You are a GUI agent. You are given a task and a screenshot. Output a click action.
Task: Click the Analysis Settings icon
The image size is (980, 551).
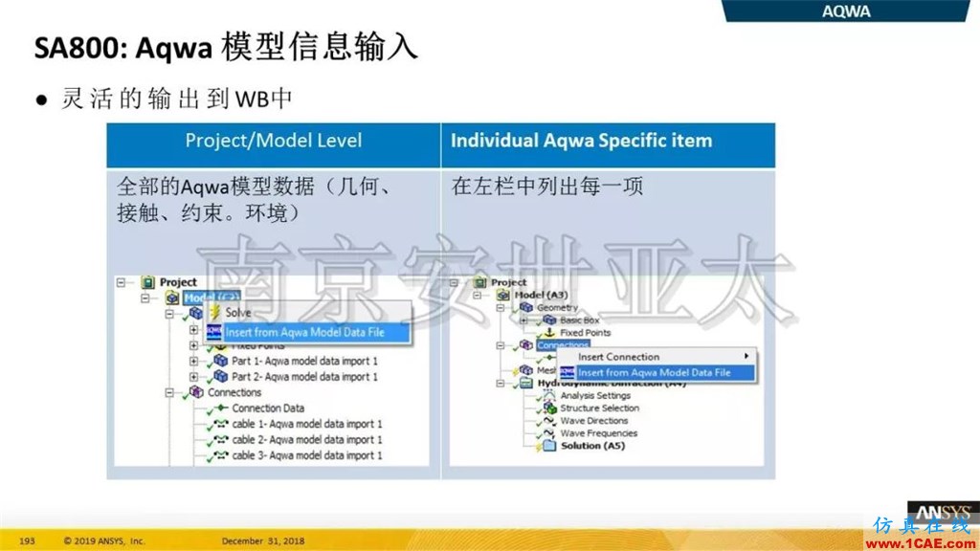tap(549, 395)
